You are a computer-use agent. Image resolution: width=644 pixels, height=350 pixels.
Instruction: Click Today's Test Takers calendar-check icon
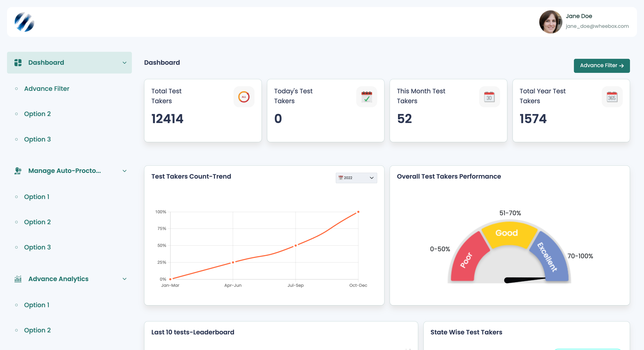pyautogui.click(x=366, y=97)
